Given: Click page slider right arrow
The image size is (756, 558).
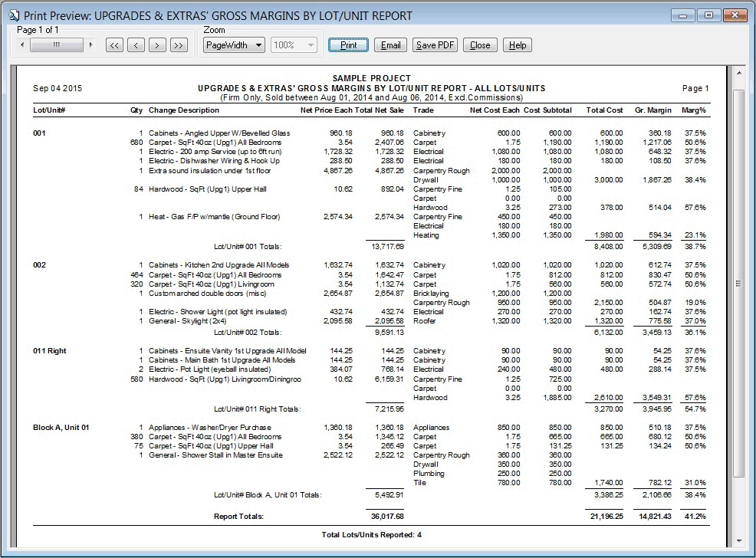Looking at the screenshot, I should pos(90,44).
